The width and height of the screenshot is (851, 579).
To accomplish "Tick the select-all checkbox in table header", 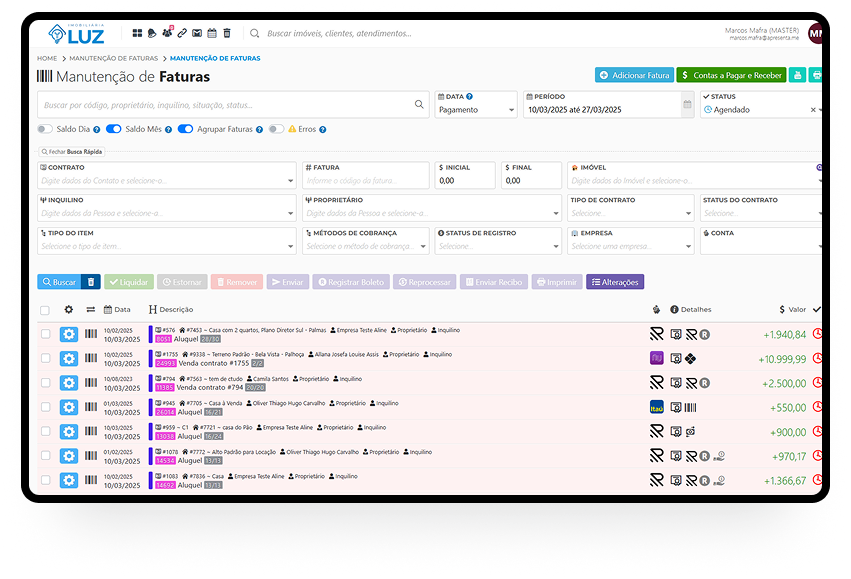I will [x=45, y=310].
